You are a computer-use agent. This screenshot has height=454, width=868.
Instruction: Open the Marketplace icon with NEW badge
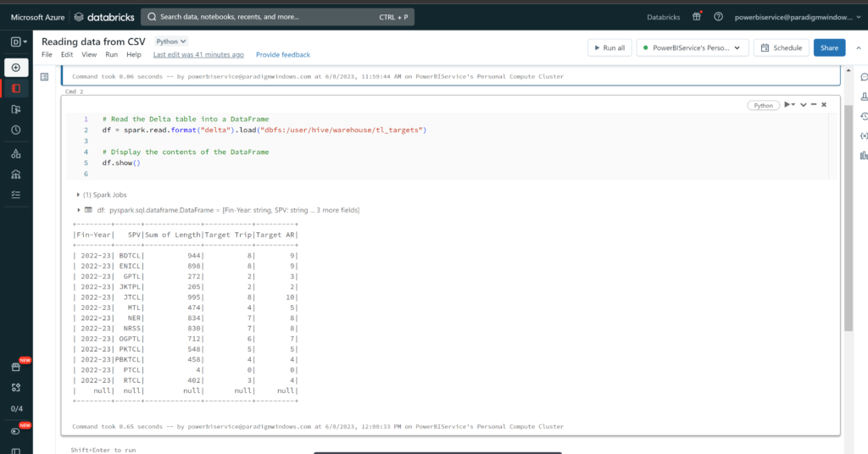16,367
